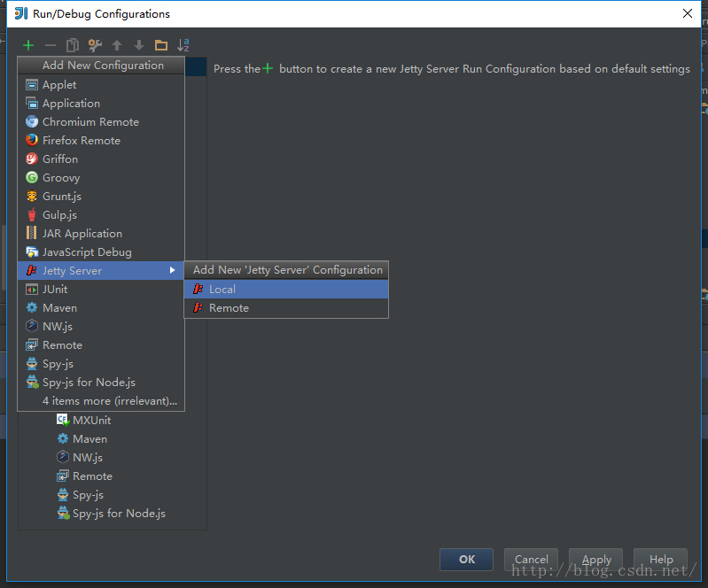Select Maven in the popup menu
Screen dimensions: 708x588
(101, 308)
